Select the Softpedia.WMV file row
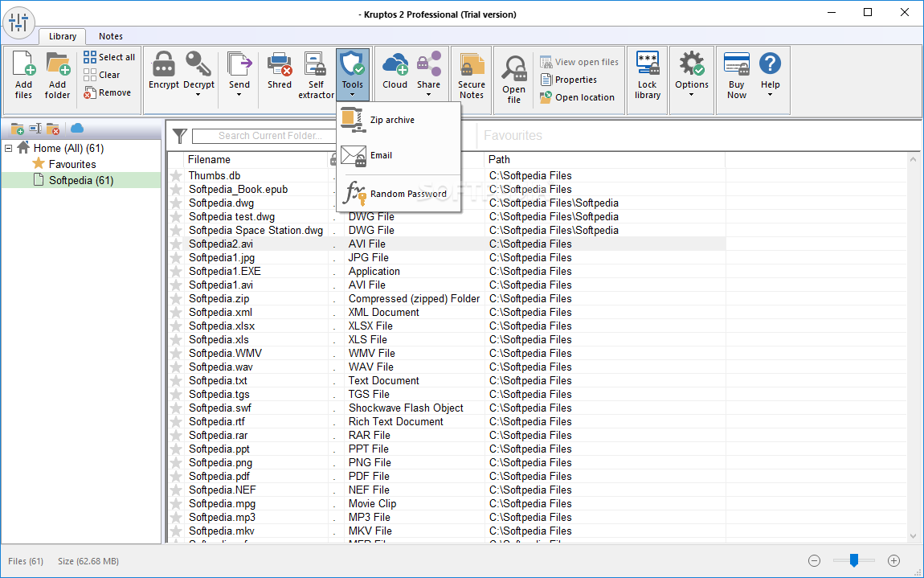The height and width of the screenshot is (578, 924). pyautogui.click(x=448, y=353)
